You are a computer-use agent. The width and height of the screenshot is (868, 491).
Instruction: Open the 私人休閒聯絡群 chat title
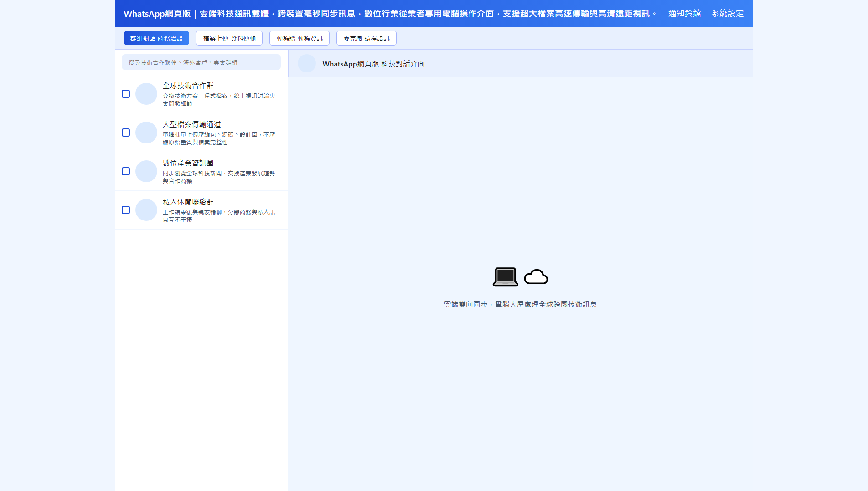188,202
